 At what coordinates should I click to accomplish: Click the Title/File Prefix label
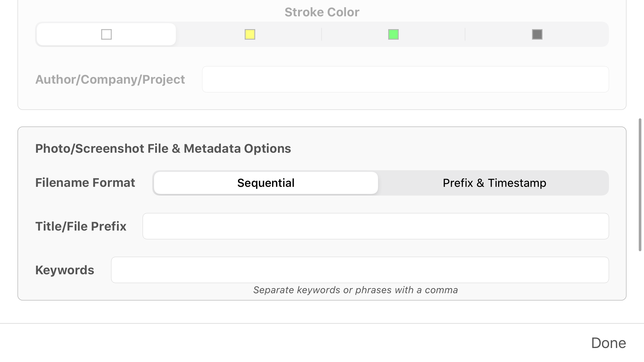pos(81,226)
